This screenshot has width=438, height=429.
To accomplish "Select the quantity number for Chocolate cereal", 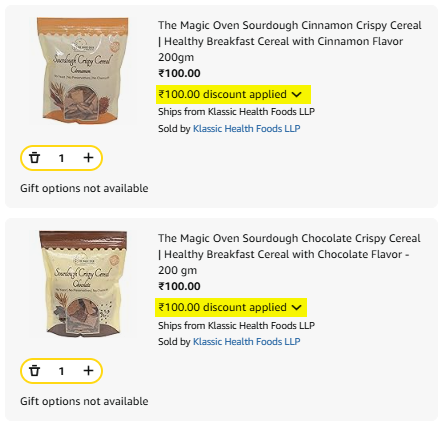I will (x=61, y=371).
